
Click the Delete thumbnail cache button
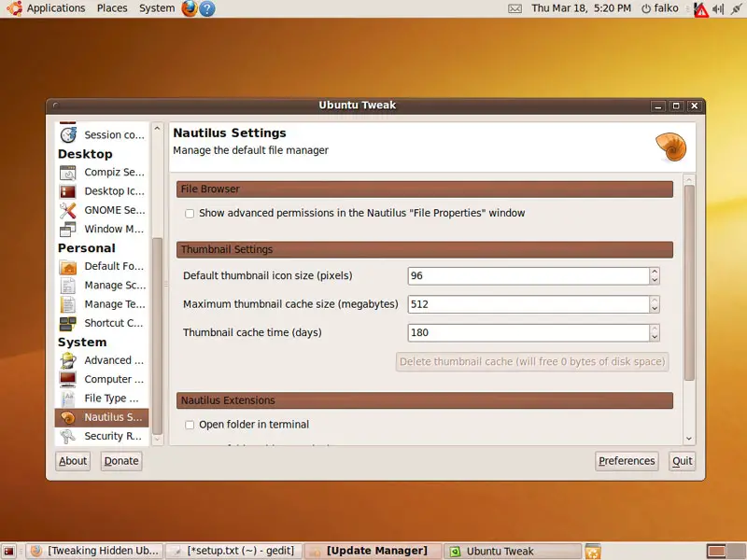pyautogui.click(x=532, y=362)
